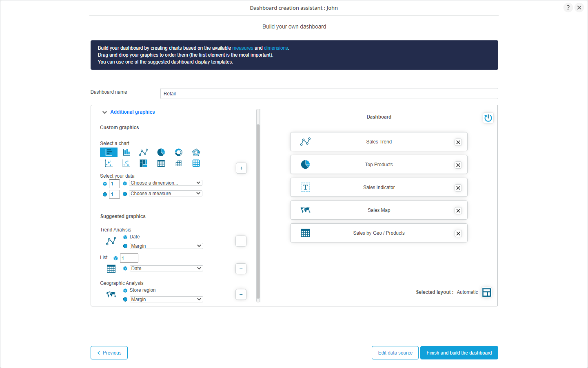This screenshot has width=588, height=368.
Task: Click the measures link in the banner
Action: click(x=242, y=48)
